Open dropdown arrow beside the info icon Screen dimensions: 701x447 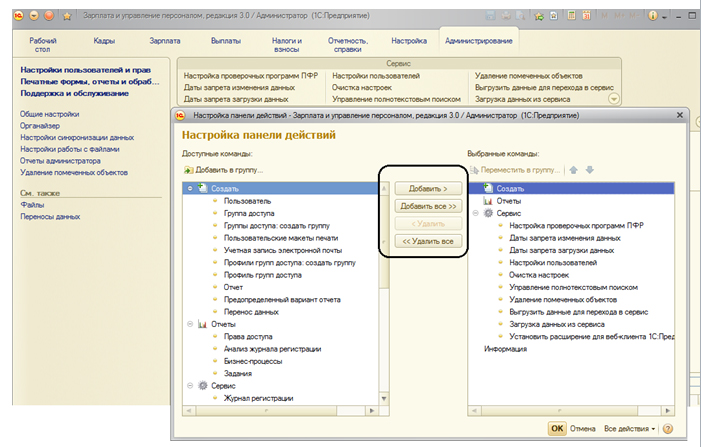tap(664, 17)
